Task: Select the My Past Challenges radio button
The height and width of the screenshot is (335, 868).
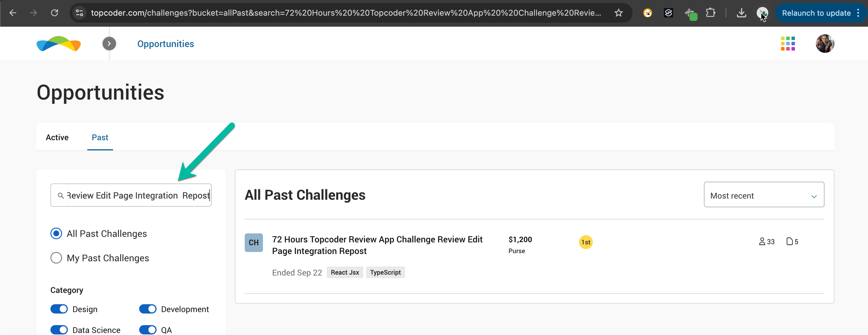Action: pyautogui.click(x=56, y=258)
